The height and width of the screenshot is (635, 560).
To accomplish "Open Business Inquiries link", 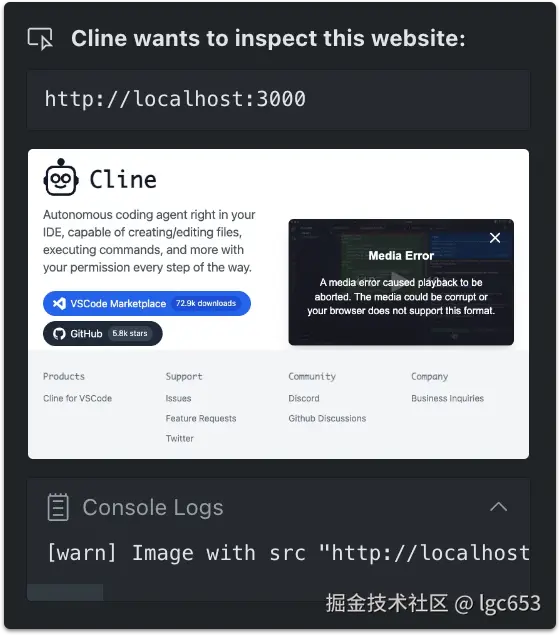I will pos(447,398).
